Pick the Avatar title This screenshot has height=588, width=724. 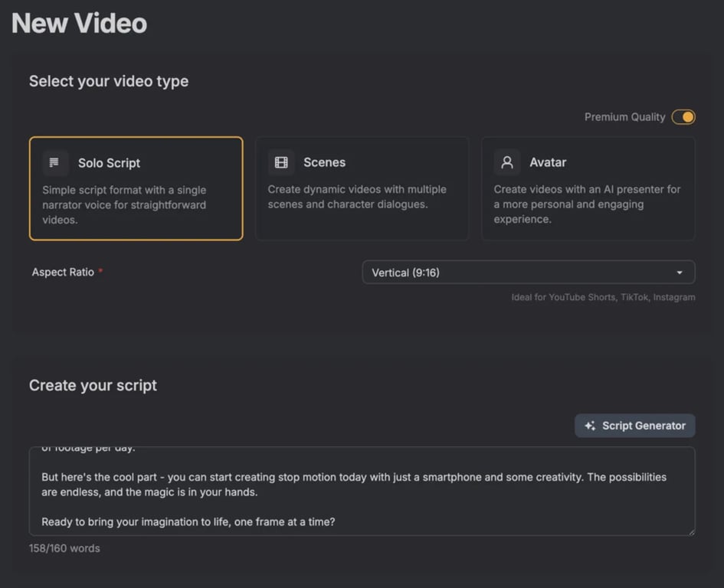click(x=548, y=162)
